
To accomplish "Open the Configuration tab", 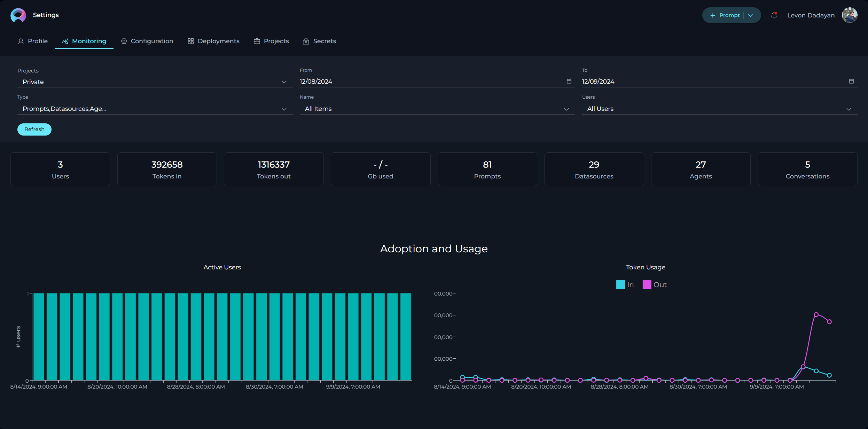I will coord(147,41).
